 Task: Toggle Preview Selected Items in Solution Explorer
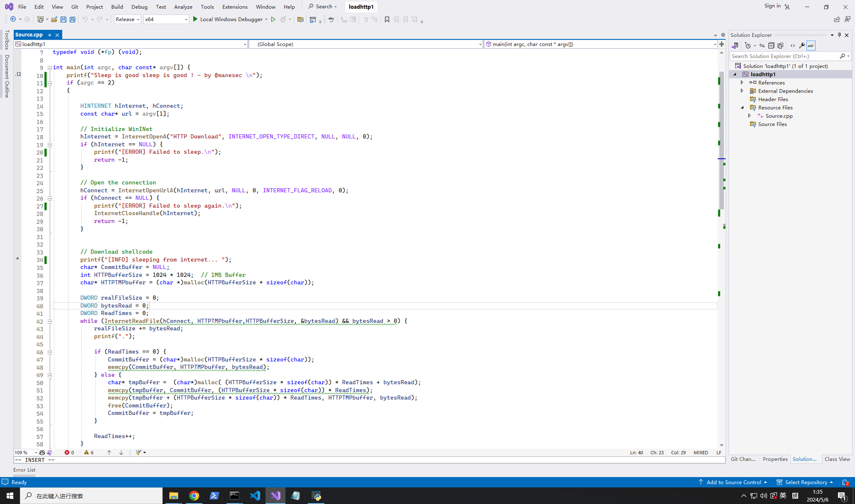[x=811, y=46]
